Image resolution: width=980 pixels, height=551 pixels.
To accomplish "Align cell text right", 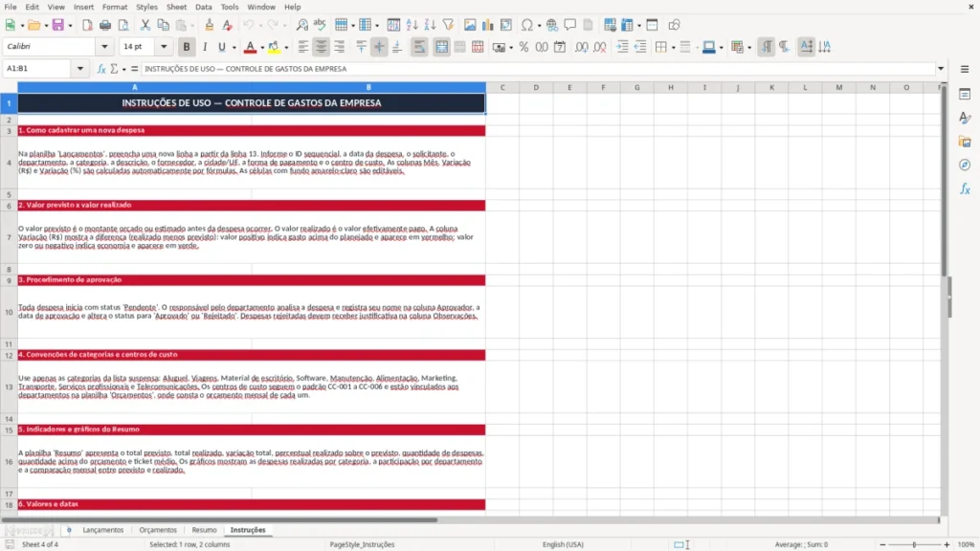I will point(340,47).
